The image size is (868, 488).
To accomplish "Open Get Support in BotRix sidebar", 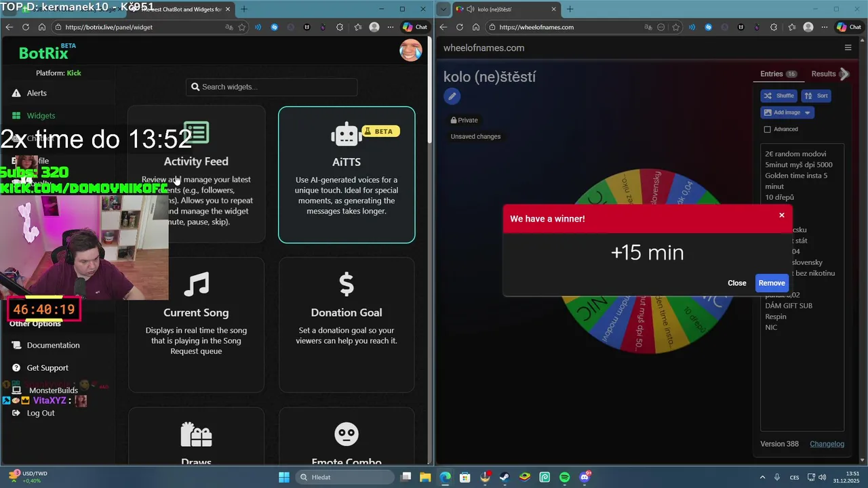I will (47, 368).
